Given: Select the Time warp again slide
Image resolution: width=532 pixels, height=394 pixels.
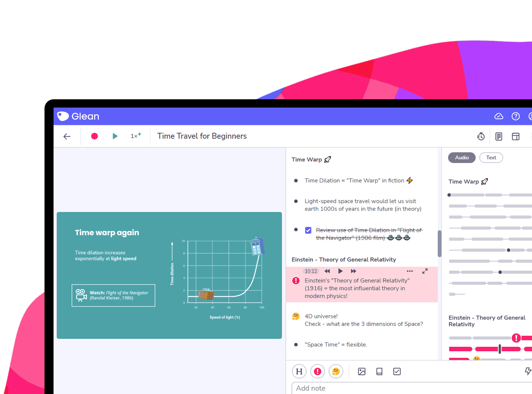Looking at the screenshot, I should pos(169,275).
